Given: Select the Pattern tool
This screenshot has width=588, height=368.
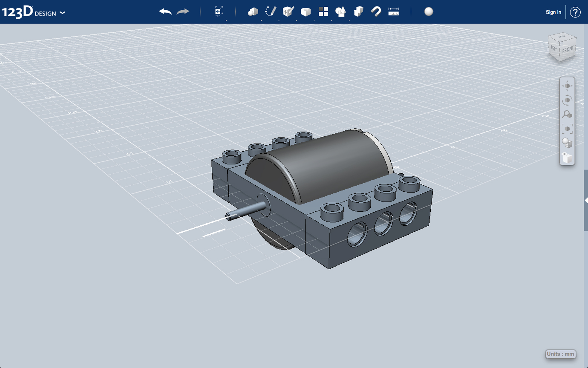Looking at the screenshot, I should pos(323,12).
